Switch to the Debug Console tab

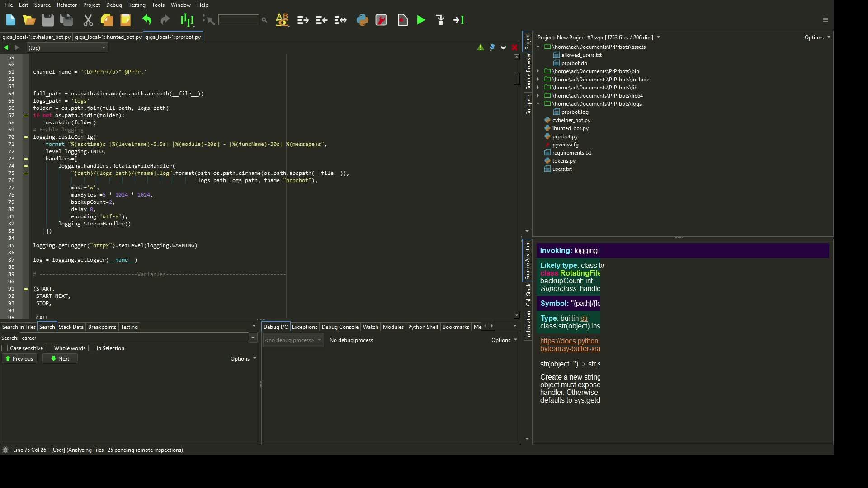pos(340,326)
